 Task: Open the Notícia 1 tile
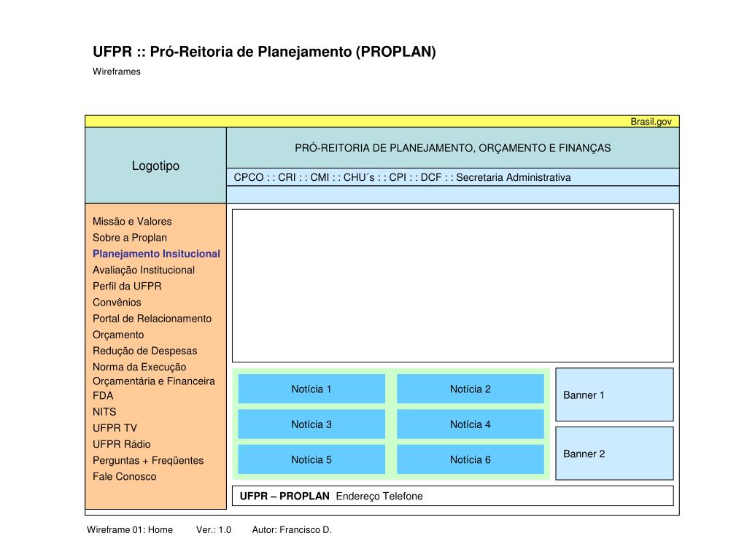click(311, 389)
